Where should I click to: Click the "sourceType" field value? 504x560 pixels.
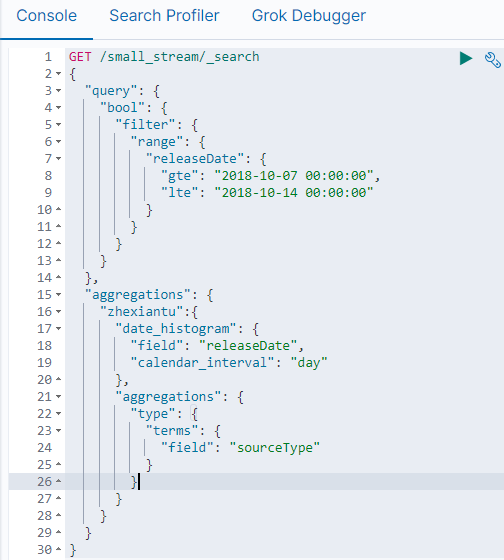(x=275, y=448)
